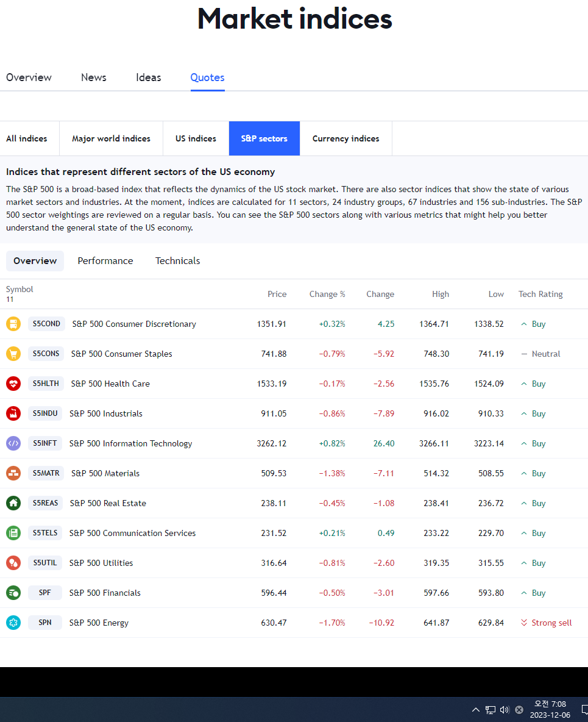
Task: Open network status tray icon
Action: (x=491, y=710)
